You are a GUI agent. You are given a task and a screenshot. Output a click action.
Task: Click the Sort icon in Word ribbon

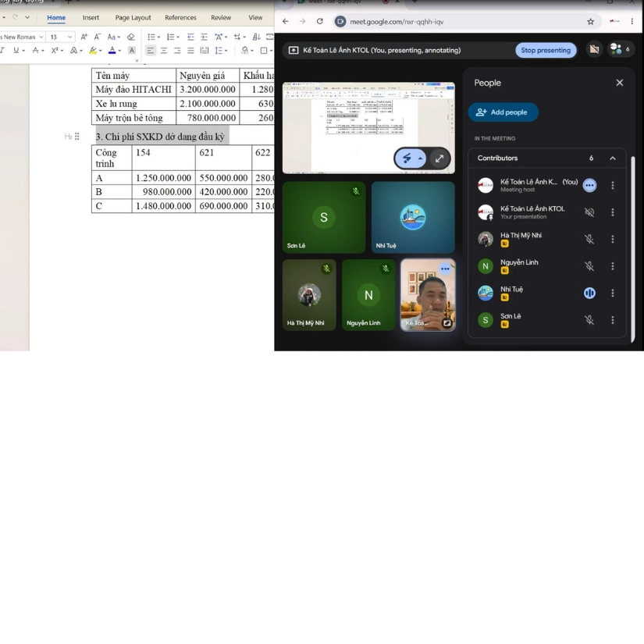[x=256, y=37]
